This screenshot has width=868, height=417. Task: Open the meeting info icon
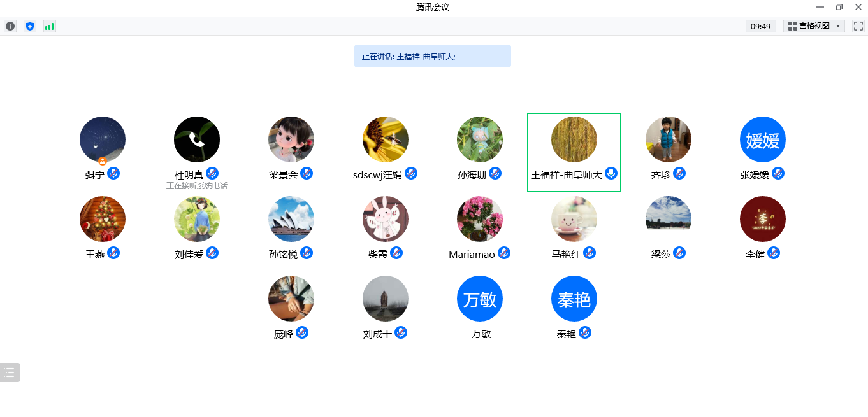pyautogui.click(x=10, y=26)
